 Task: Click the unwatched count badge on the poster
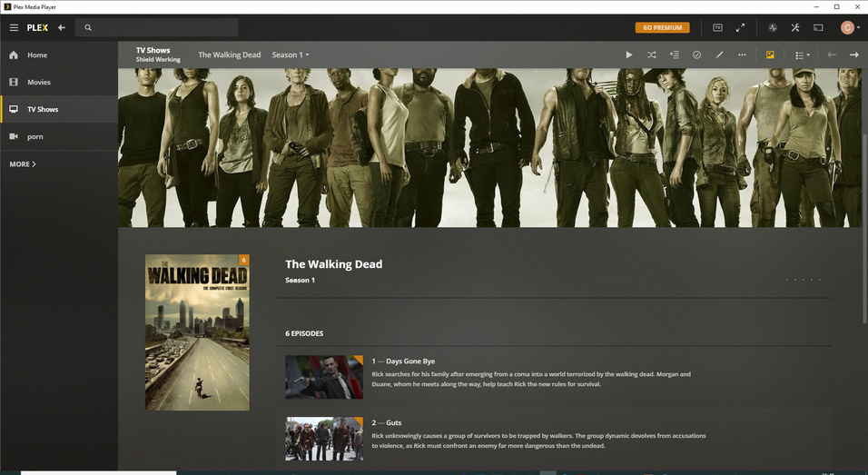coord(243,260)
